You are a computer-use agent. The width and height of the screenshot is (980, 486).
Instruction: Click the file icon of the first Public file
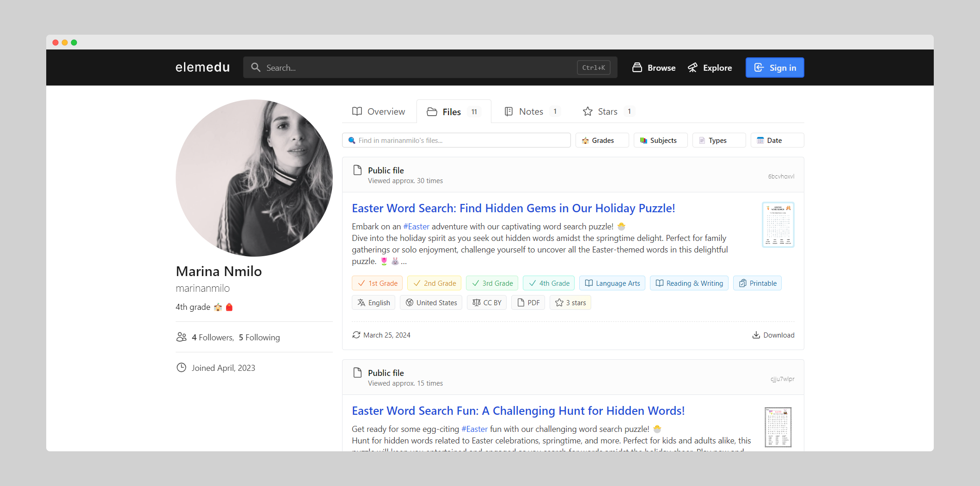coord(357,170)
